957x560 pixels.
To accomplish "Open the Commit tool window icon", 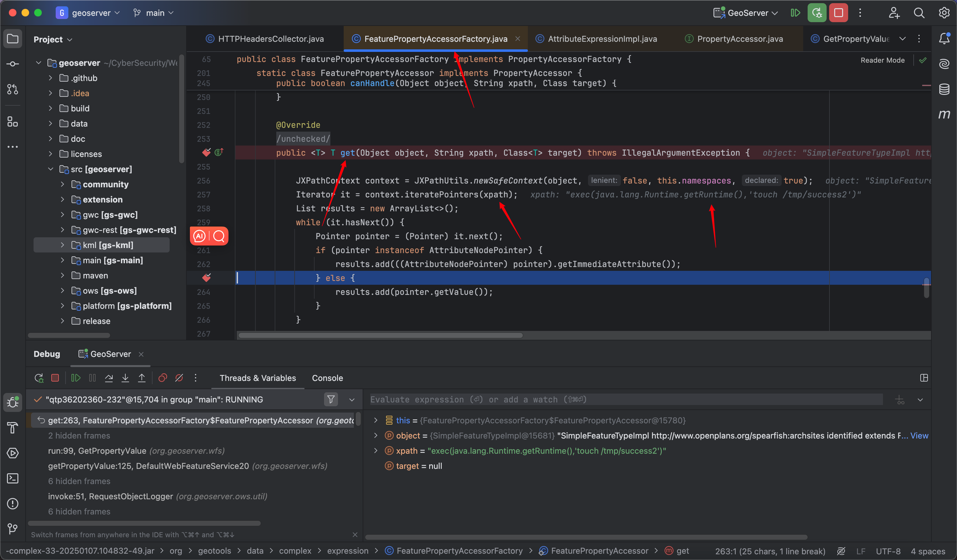I will click(x=13, y=64).
